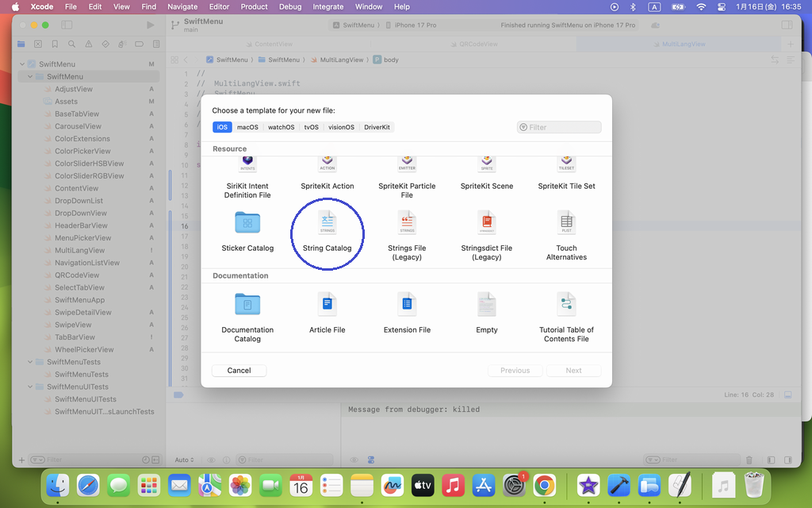Choose the Sticker Catalog template icon
This screenshot has height=508, width=812.
(247, 223)
